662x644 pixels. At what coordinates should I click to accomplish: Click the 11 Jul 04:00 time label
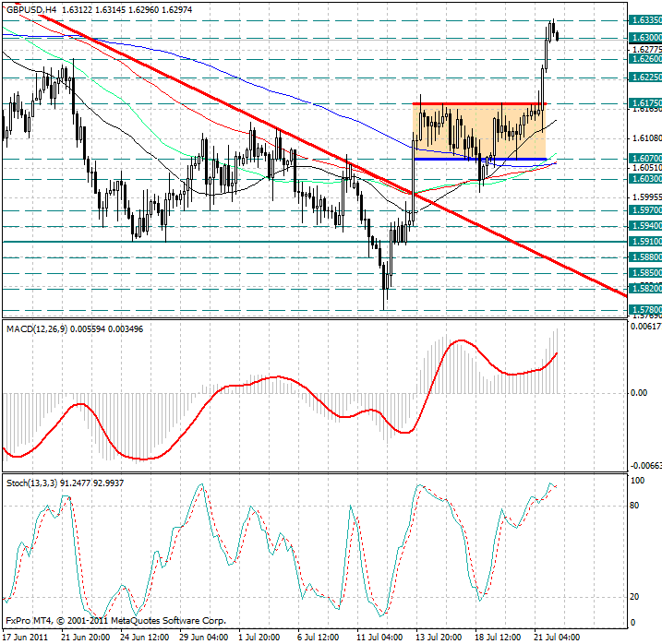click(381, 637)
